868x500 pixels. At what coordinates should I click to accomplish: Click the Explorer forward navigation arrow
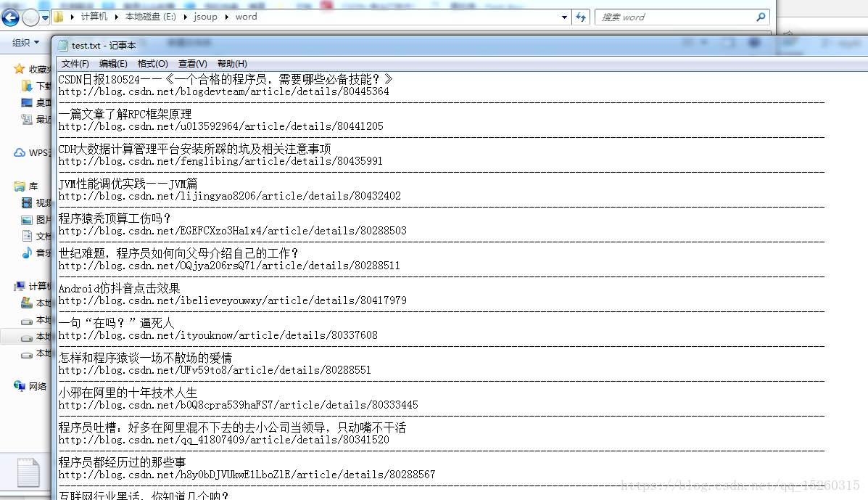30,17
